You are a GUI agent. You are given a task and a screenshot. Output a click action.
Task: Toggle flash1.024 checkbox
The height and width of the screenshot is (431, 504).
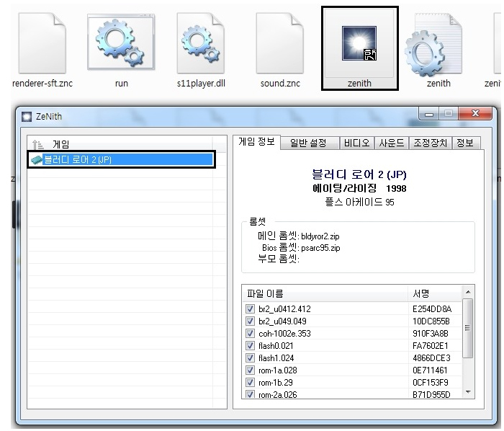250,357
